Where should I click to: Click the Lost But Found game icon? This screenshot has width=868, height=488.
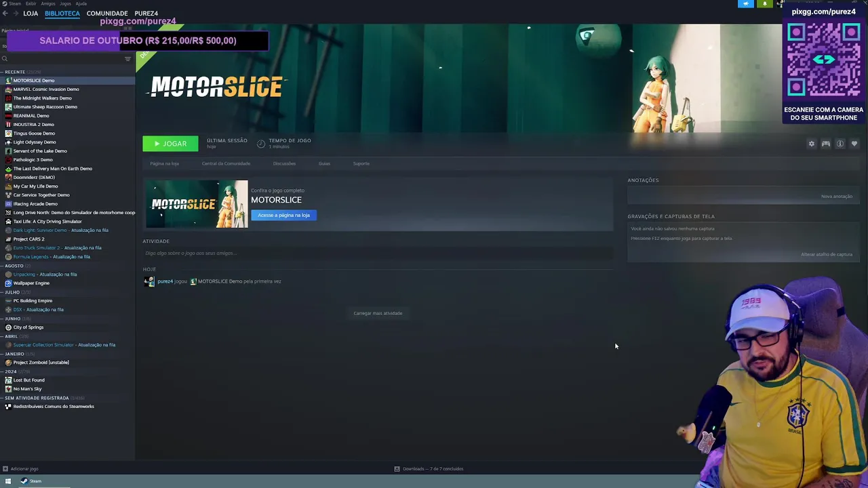tap(8, 380)
